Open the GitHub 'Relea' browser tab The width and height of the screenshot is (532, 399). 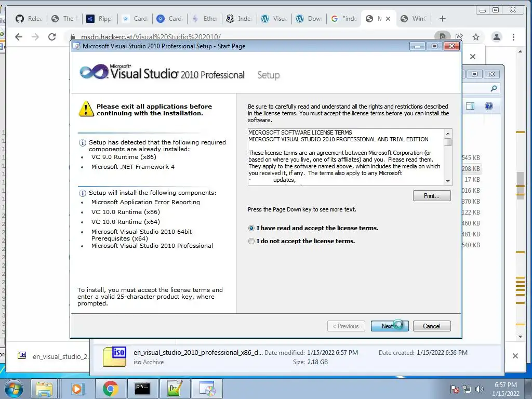29,19
